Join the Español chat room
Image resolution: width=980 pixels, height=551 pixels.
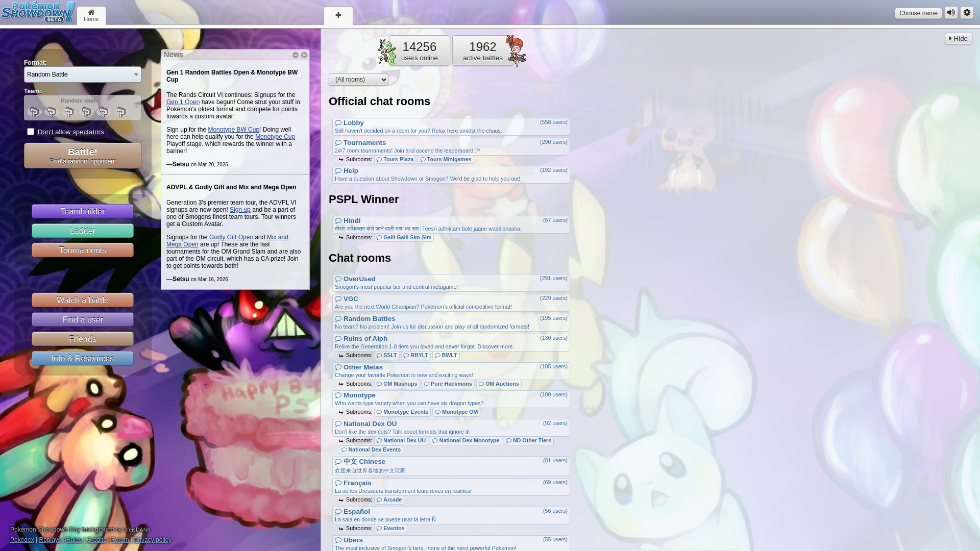click(451, 516)
